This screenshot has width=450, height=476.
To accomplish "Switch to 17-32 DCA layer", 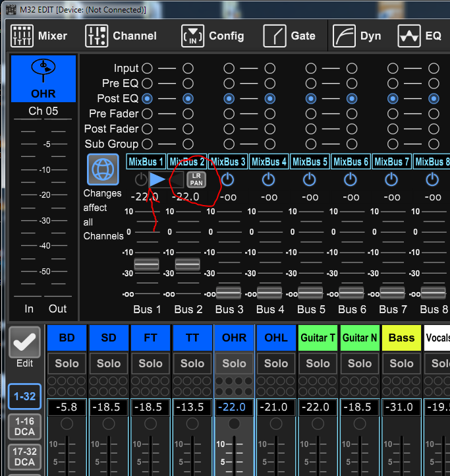I will [24, 457].
